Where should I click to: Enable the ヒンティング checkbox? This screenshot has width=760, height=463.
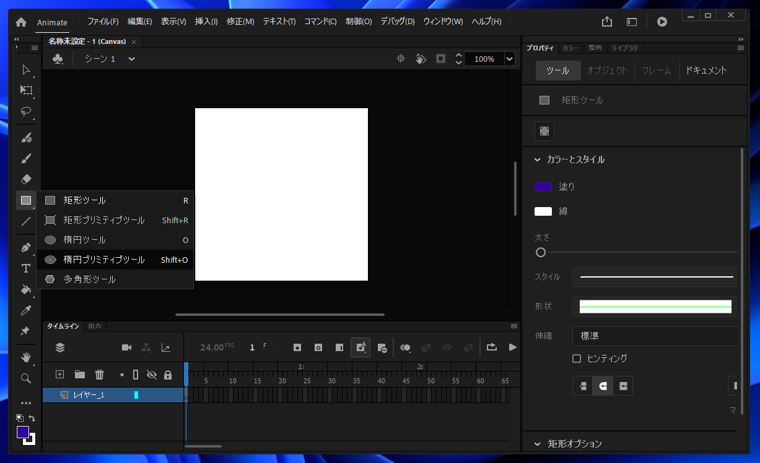coord(576,358)
